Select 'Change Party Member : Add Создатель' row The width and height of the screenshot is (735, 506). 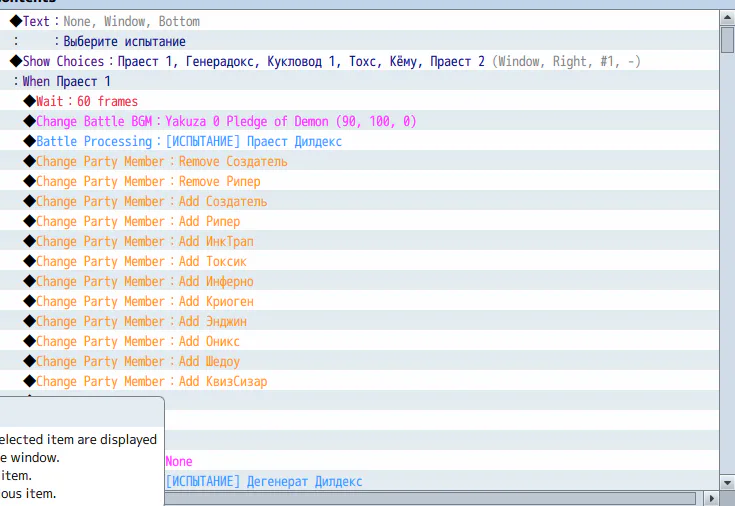point(359,201)
